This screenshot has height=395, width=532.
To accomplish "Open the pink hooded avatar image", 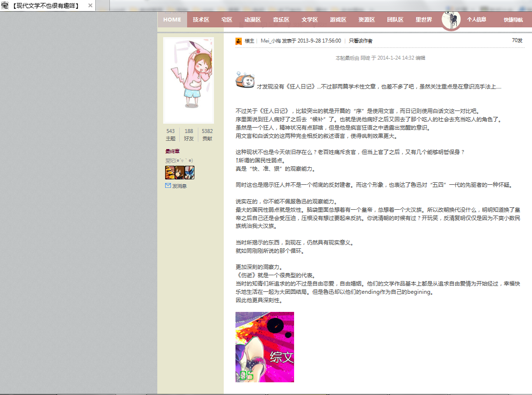I will pyautogui.click(x=188, y=81).
